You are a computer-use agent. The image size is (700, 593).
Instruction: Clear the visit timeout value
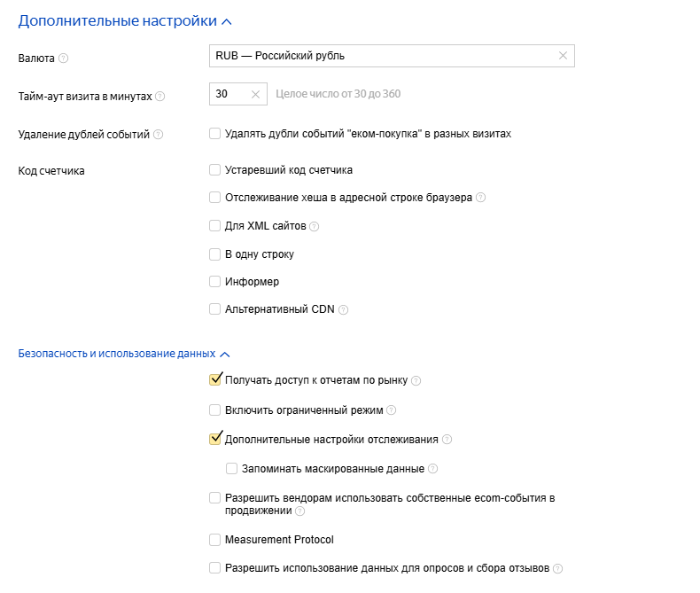pyautogui.click(x=255, y=94)
